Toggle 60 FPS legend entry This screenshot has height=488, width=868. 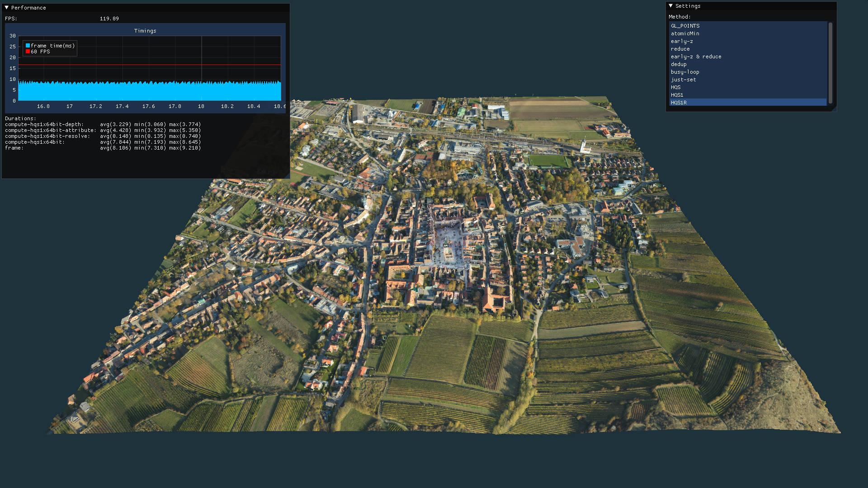40,52
